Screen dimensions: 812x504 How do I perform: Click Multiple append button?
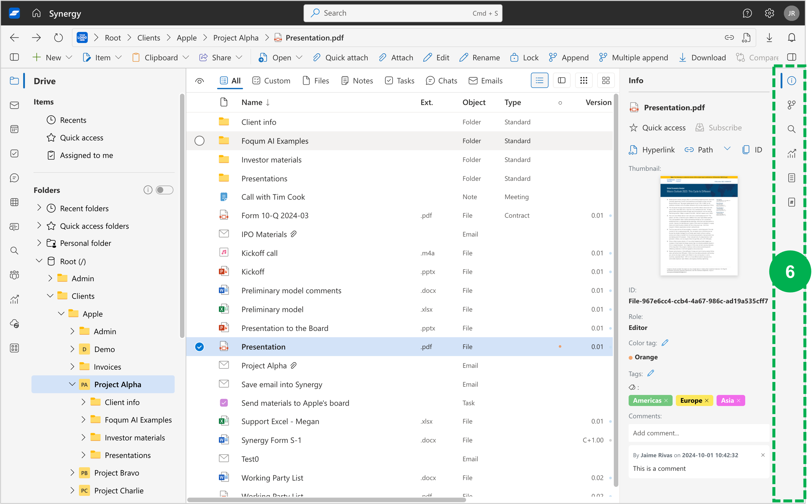coord(633,58)
